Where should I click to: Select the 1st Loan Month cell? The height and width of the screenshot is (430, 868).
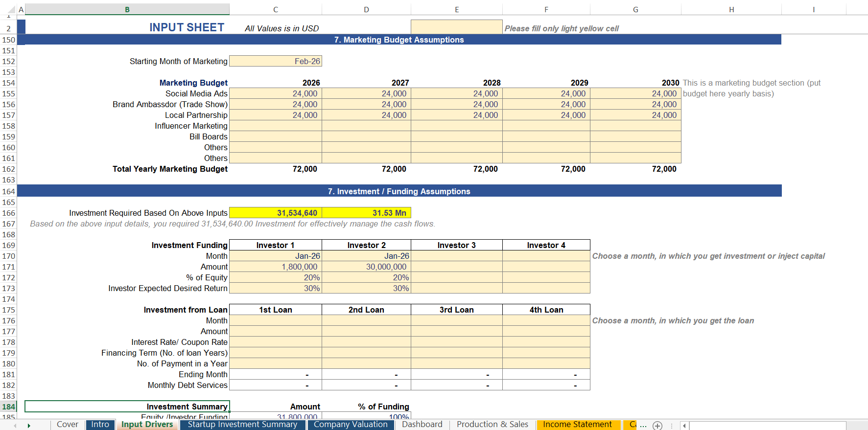276,320
